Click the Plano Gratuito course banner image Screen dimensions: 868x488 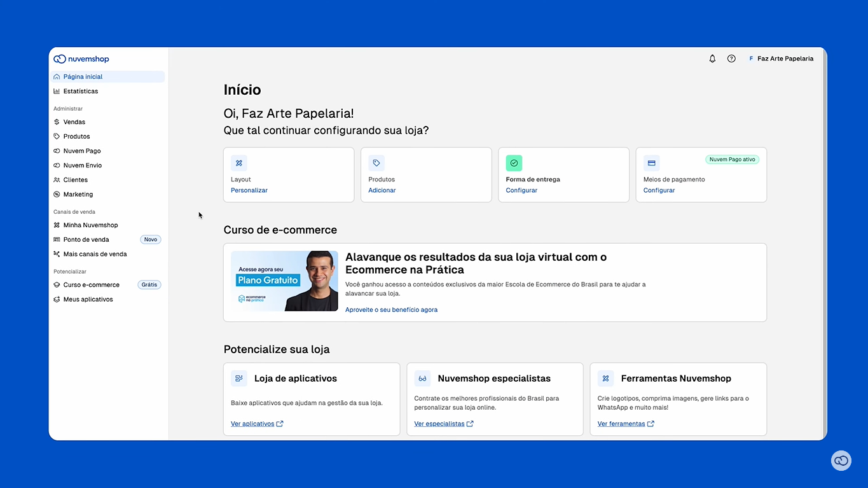point(284,281)
